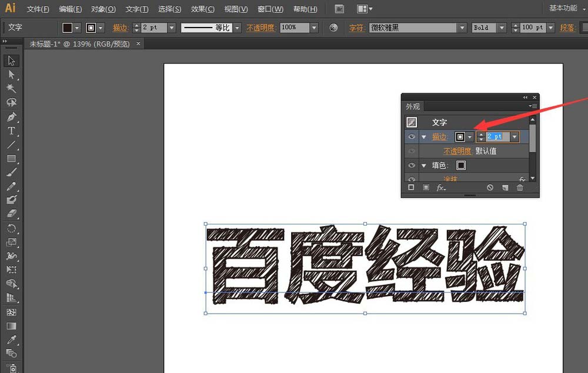This screenshot has height=373, width=588.
Task: Hide the 描边 stroke attribute eye
Action: click(x=412, y=137)
